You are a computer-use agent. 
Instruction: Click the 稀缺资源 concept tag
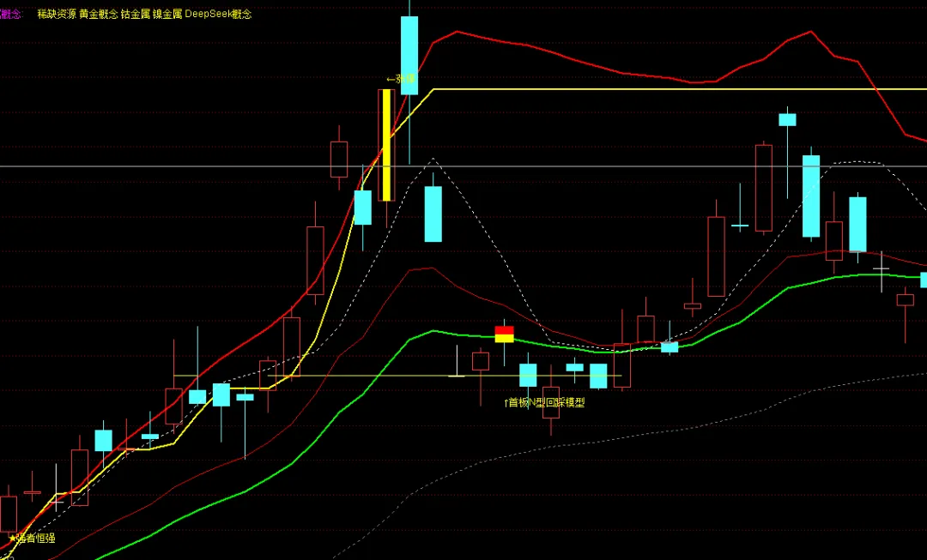pos(57,15)
